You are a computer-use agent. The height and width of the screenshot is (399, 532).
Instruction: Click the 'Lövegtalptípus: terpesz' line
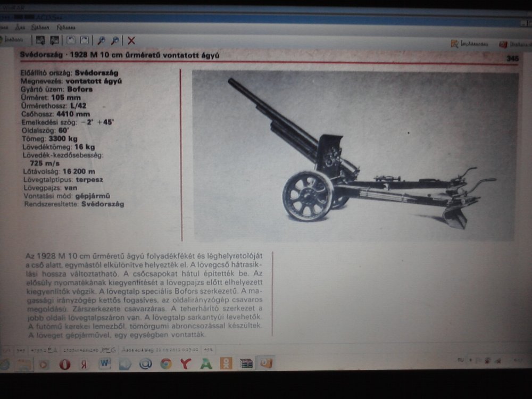(x=63, y=179)
